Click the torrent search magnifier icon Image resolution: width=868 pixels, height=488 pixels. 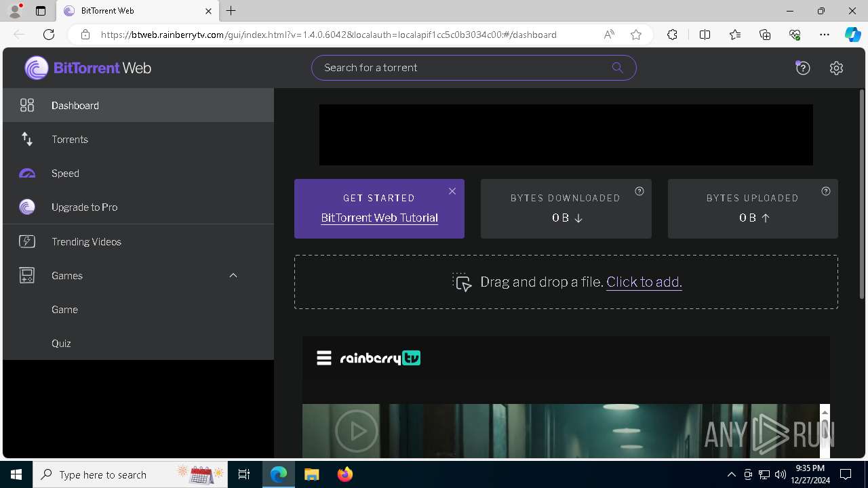tap(617, 67)
